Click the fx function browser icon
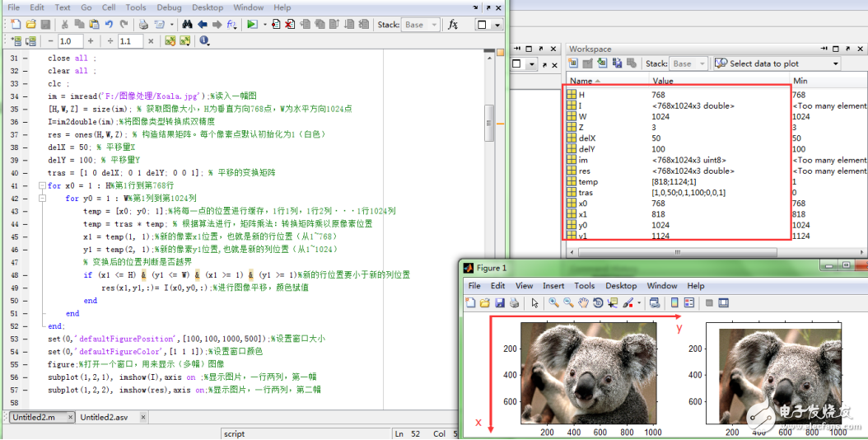The width and height of the screenshot is (868, 440). (x=452, y=25)
